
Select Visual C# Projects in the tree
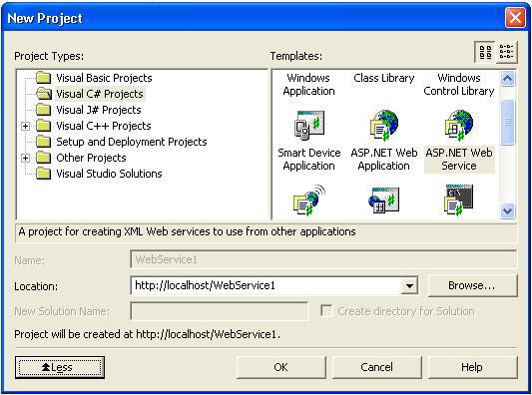pyautogui.click(x=100, y=94)
